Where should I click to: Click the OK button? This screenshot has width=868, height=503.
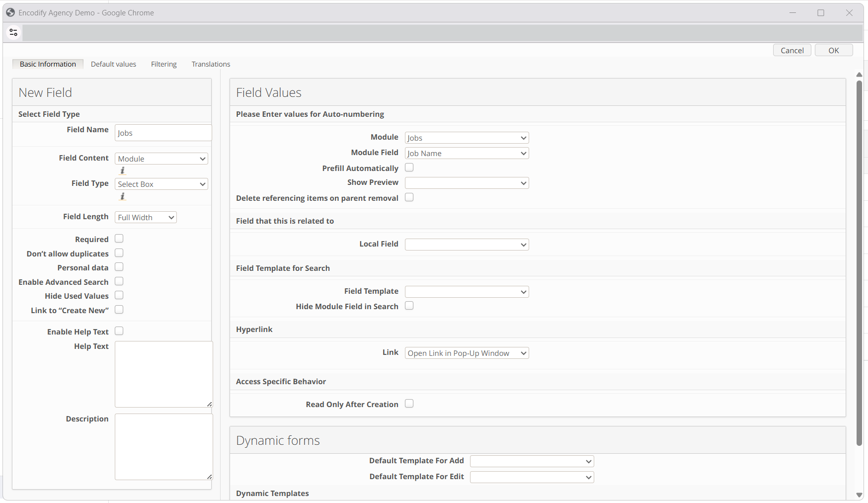tap(834, 50)
